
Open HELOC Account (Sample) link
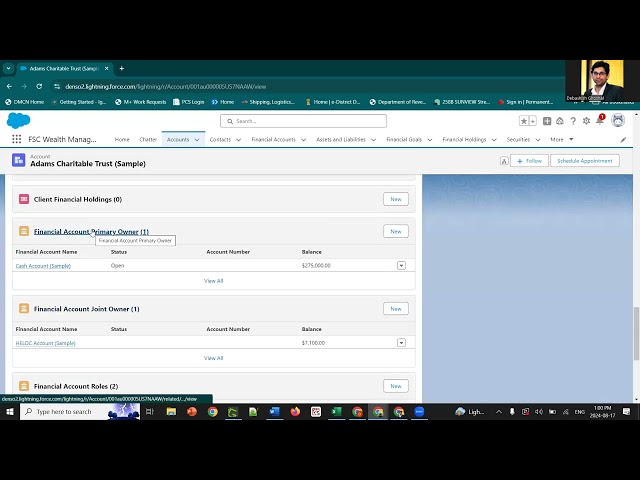point(46,343)
